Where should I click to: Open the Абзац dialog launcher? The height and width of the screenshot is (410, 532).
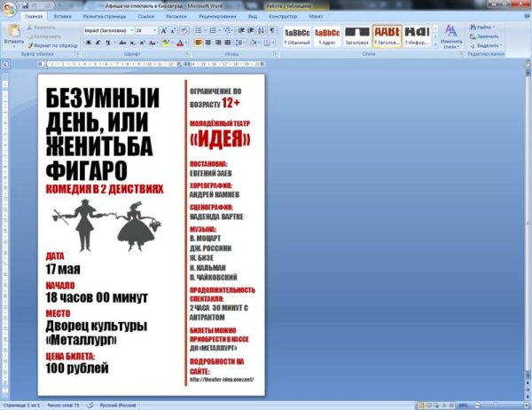coord(275,53)
